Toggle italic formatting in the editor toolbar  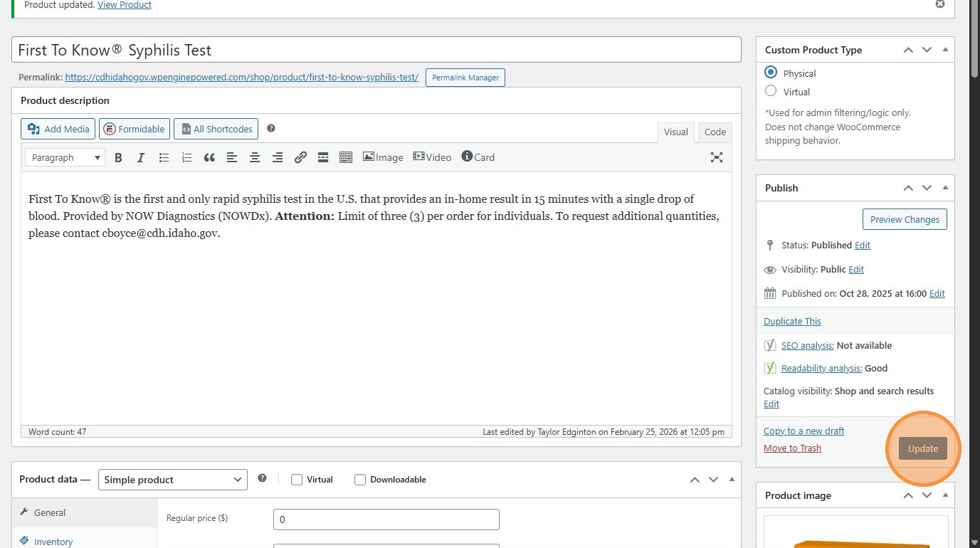coord(141,157)
